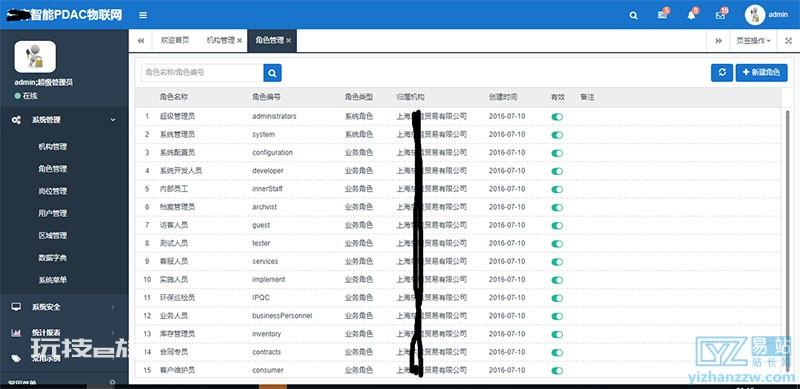Image resolution: width=800 pixels, height=389 pixels.
Task: Disable the 有效 switch for guest role
Action: coord(557,226)
